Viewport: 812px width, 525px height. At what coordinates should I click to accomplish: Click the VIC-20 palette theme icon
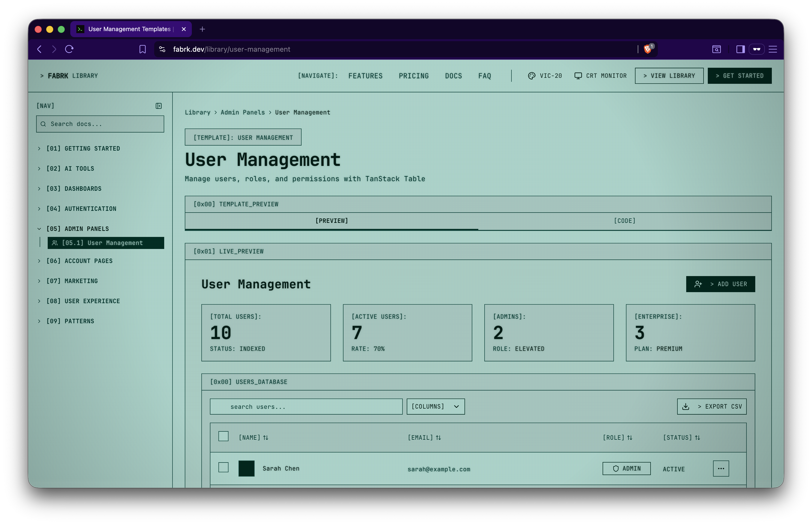(532, 75)
